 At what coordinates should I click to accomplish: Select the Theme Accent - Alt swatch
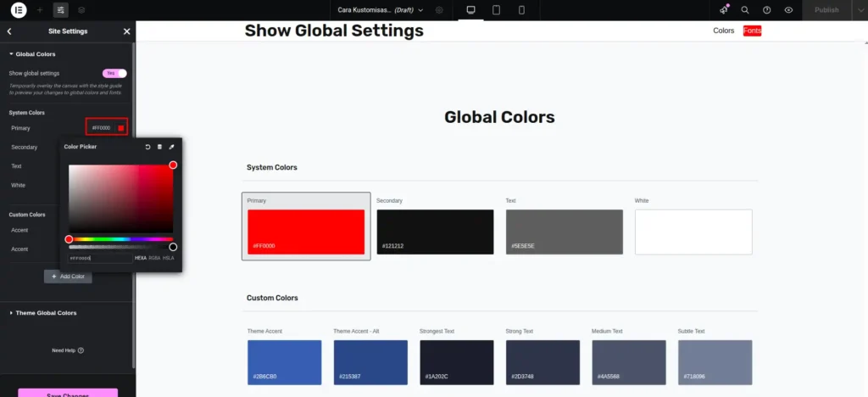coord(370,363)
